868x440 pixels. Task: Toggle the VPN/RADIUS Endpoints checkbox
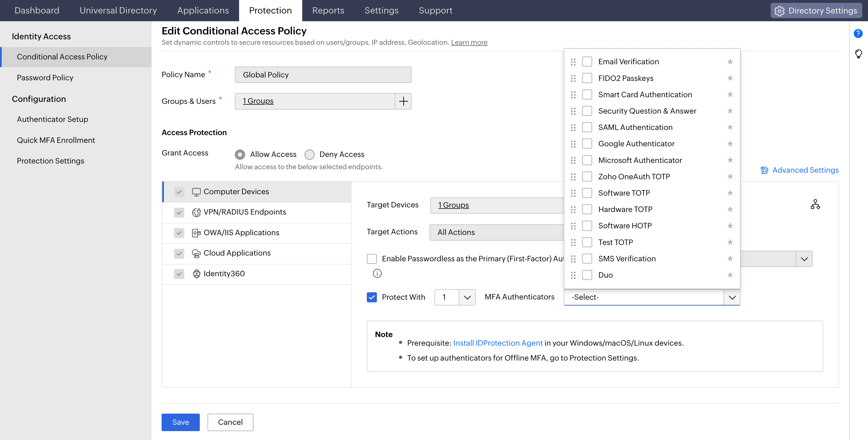179,213
